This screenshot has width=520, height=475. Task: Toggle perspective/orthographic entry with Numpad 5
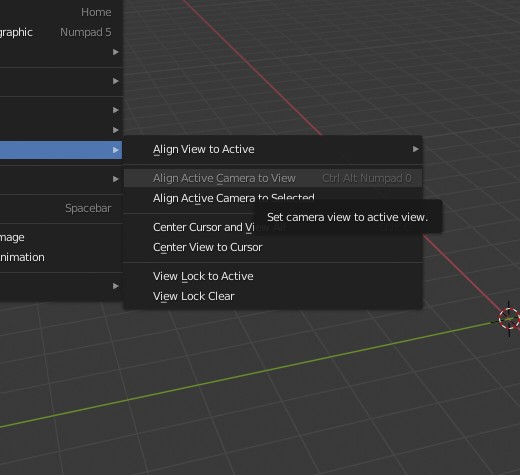(61, 32)
